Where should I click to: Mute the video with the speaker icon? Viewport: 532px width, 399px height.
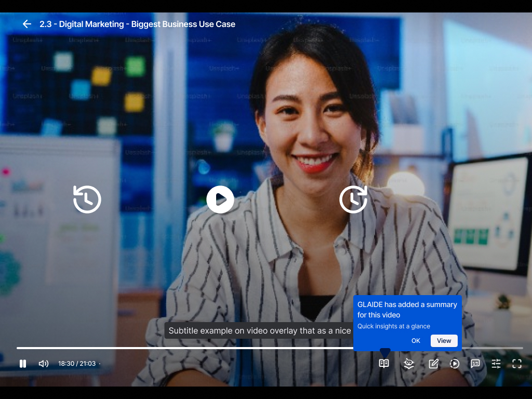click(x=44, y=364)
